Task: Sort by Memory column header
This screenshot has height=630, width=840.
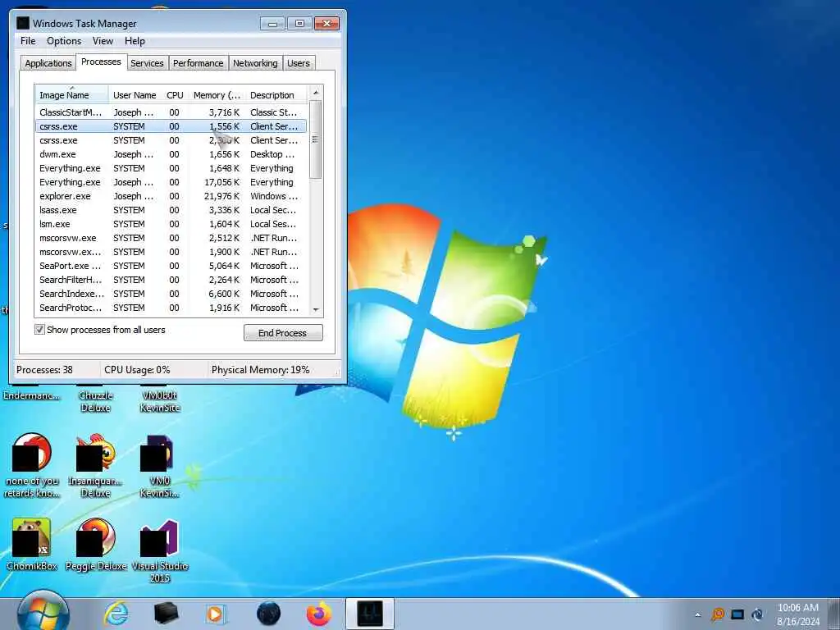Action: click(217, 95)
